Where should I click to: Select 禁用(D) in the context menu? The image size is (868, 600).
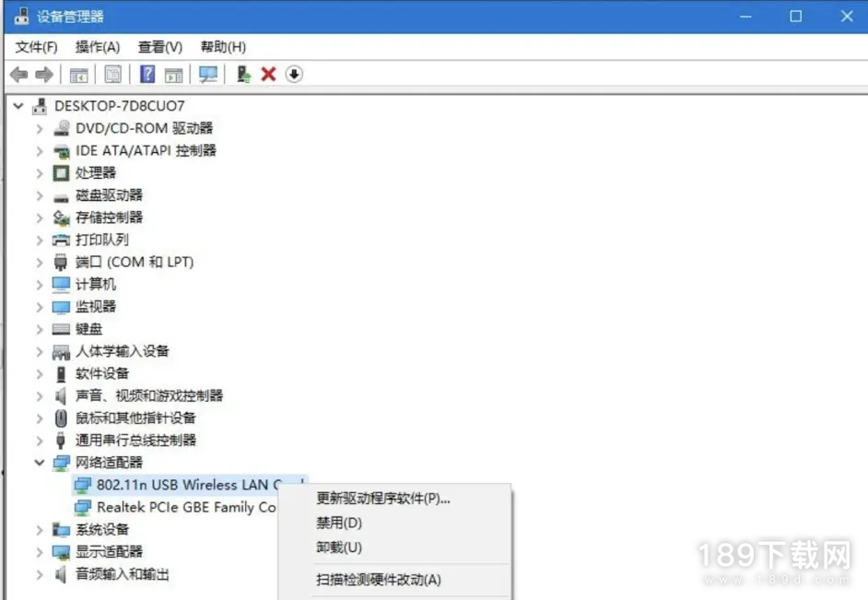click(x=339, y=523)
